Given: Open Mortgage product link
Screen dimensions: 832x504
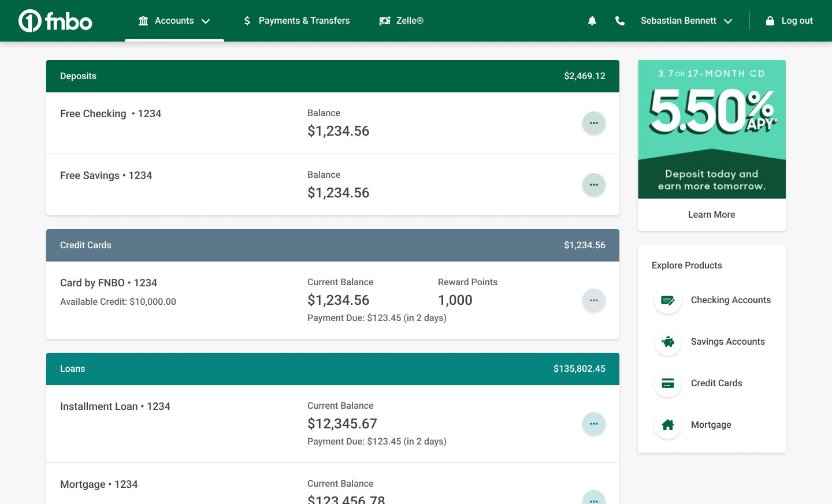Looking at the screenshot, I should (711, 425).
